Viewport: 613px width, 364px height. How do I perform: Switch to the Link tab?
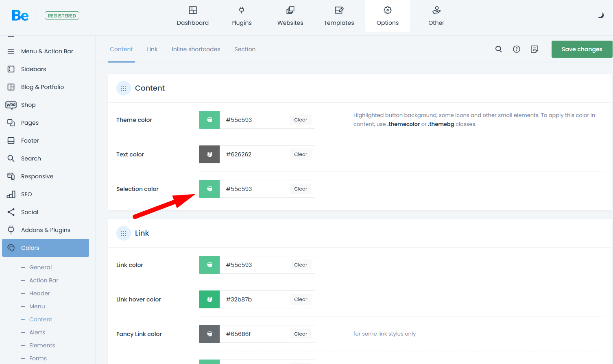coord(152,49)
